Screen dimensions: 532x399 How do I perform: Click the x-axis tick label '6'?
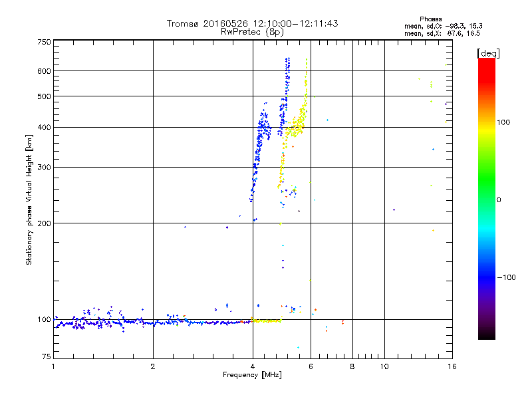click(x=311, y=366)
